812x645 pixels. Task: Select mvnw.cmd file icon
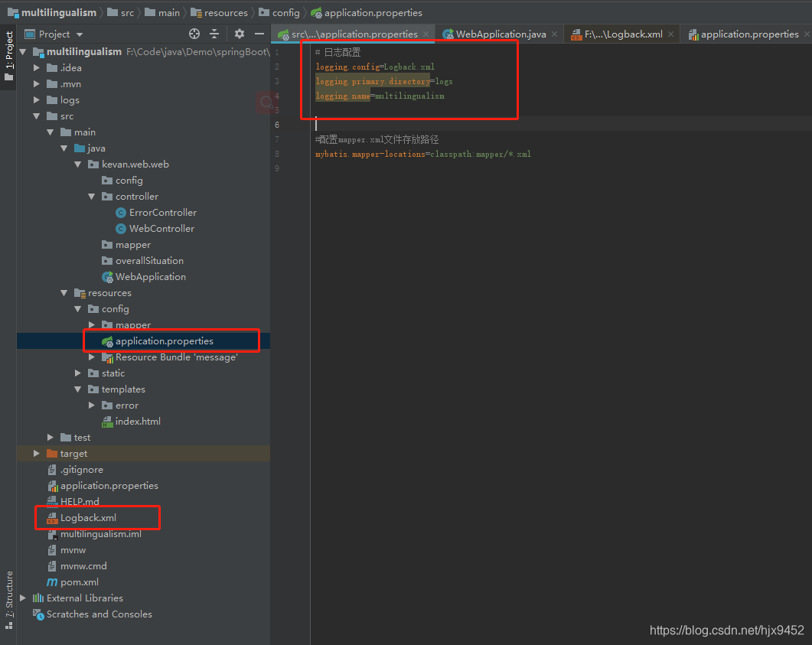coord(52,565)
